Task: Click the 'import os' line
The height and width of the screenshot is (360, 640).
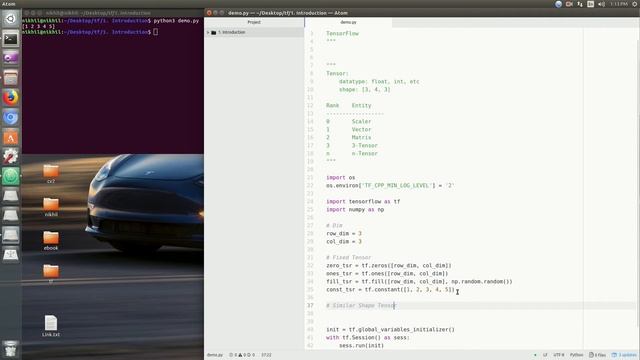Action: (340, 178)
